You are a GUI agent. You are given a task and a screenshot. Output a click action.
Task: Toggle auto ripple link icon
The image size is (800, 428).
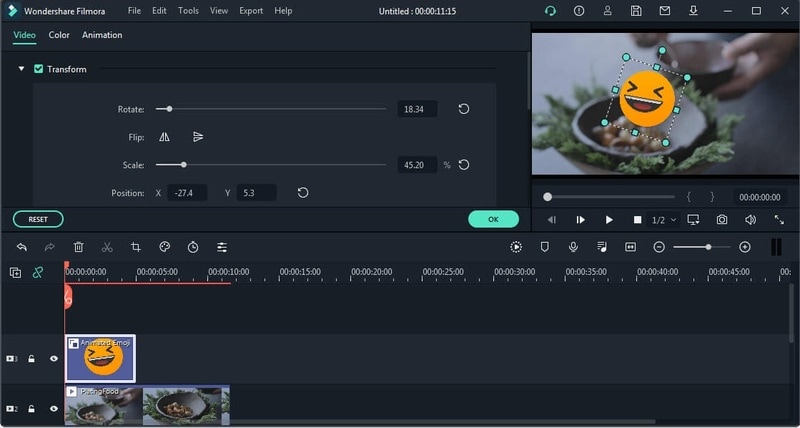[x=38, y=273]
